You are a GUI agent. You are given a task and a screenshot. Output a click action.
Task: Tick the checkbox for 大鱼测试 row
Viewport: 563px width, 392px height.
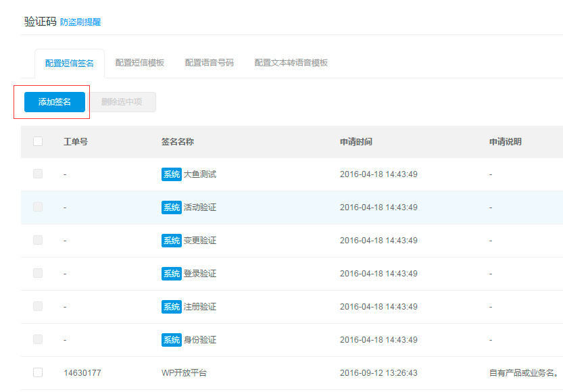point(38,174)
